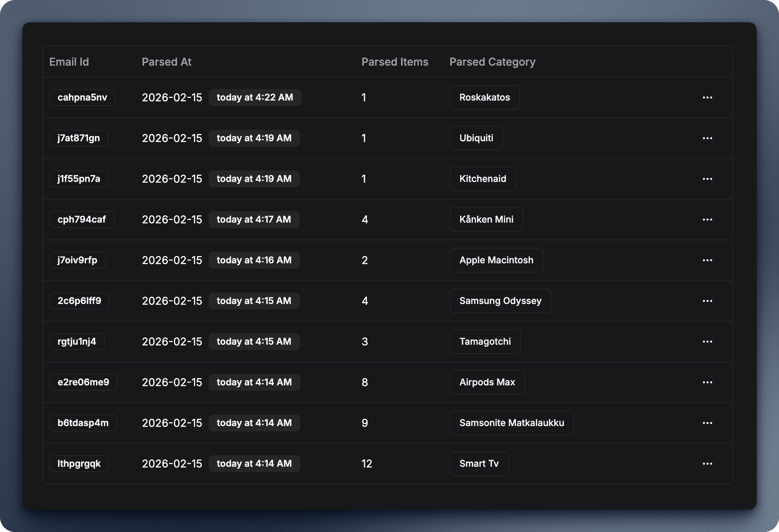This screenshot has height=532, width=779.
Task: Open actions menu for Samsung Odyssey row
Action: pyautogui.click(x=707, y=301)
